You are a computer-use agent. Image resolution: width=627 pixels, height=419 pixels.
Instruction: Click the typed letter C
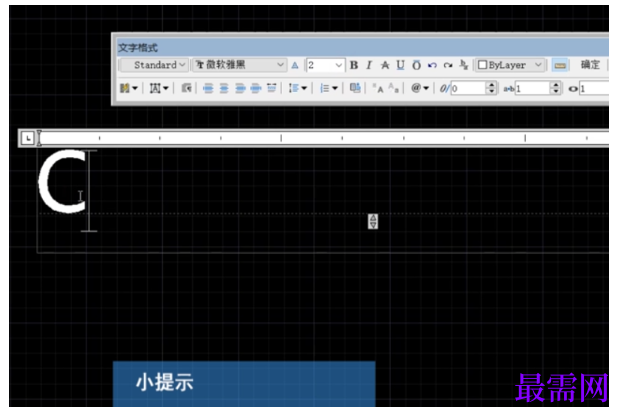(62, 181)
